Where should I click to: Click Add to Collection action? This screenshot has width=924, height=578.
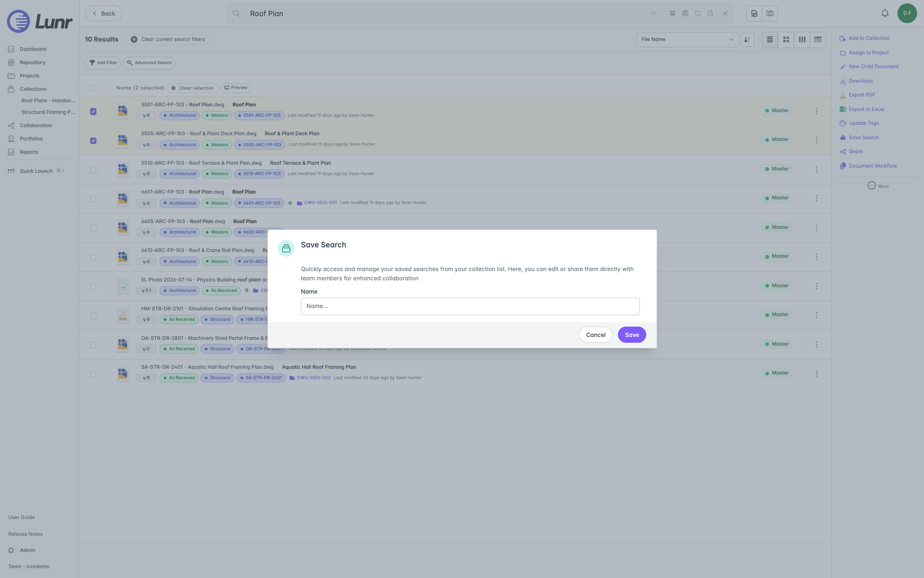tap(865, 38)
